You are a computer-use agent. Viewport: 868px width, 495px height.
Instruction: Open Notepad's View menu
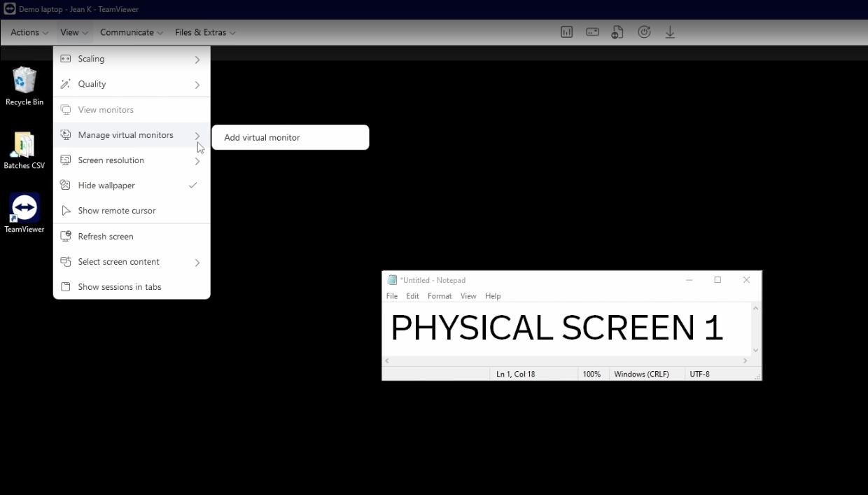pos(468,296)
